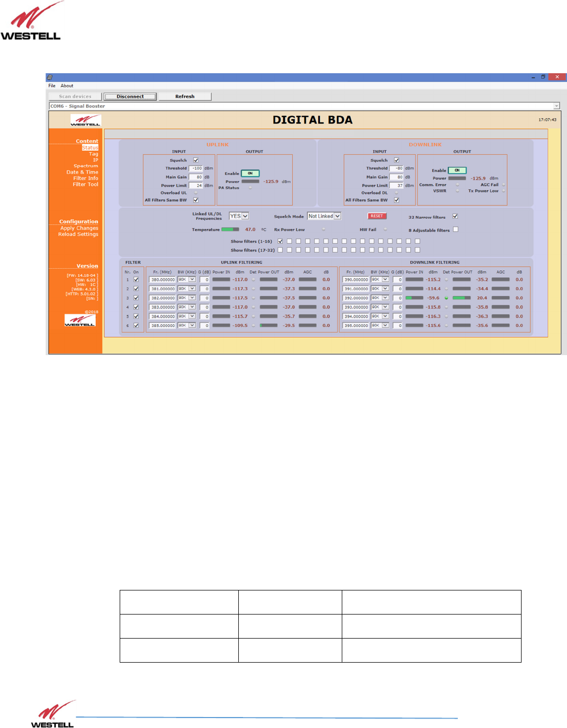Click the Uplink output Power bar
This screenshot has height=728, width=567.
tap(250, 181)
